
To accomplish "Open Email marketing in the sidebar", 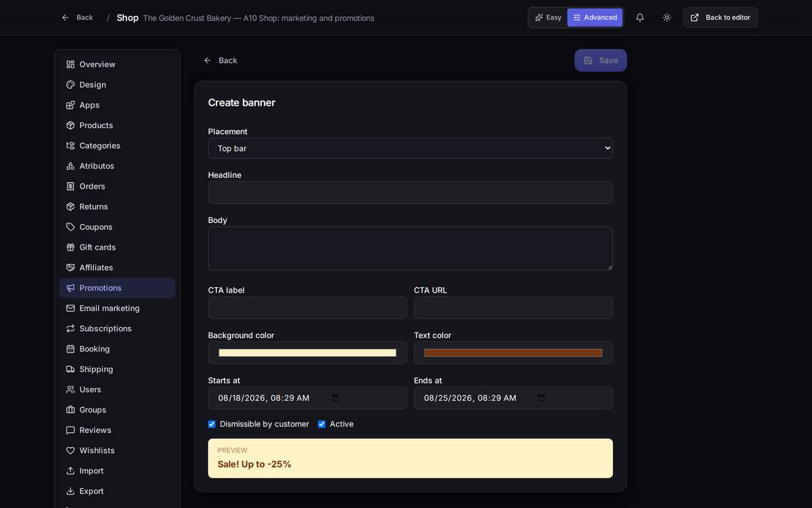I will (x=117, y=308).
